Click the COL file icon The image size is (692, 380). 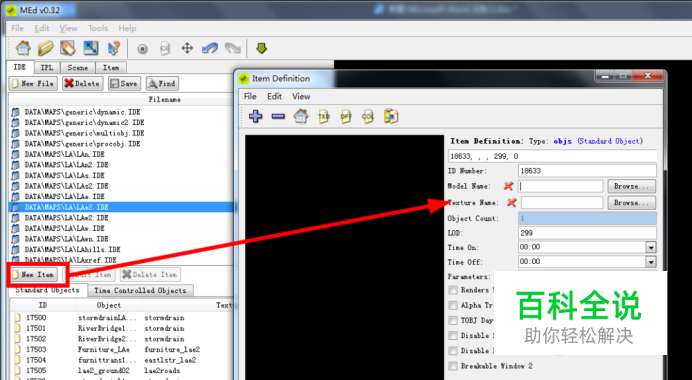(x=368, y=117)
